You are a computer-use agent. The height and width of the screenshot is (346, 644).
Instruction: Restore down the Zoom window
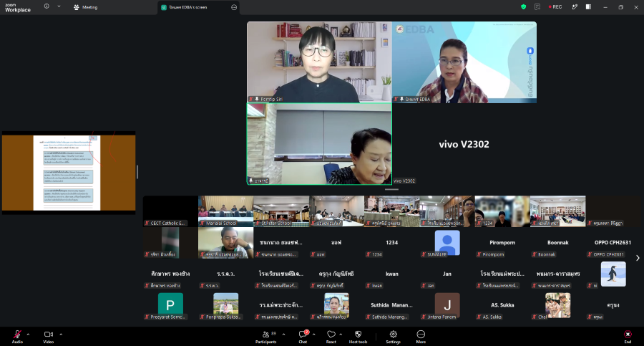(x=620, y=7)
